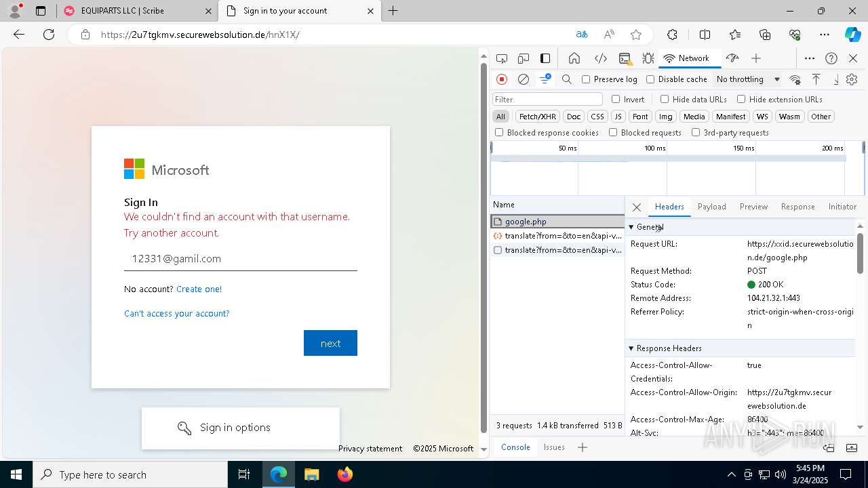The width and height of the screenshot is (868, 488).
Task: Enable Preserve log checkbox
Action: point(586,79)
